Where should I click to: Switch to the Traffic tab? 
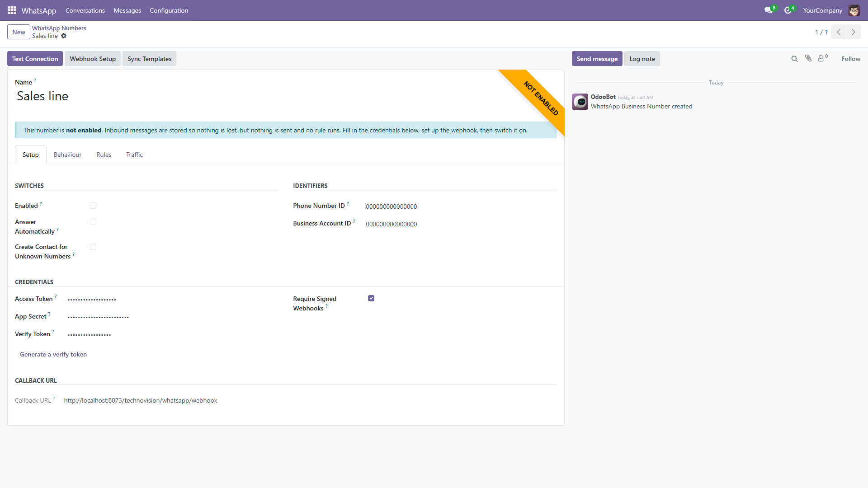(134, 155)
